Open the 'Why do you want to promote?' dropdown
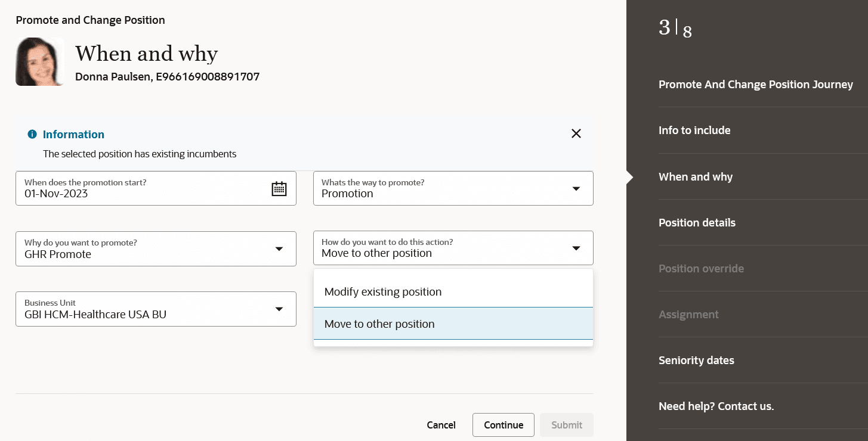 coord(279,249)
